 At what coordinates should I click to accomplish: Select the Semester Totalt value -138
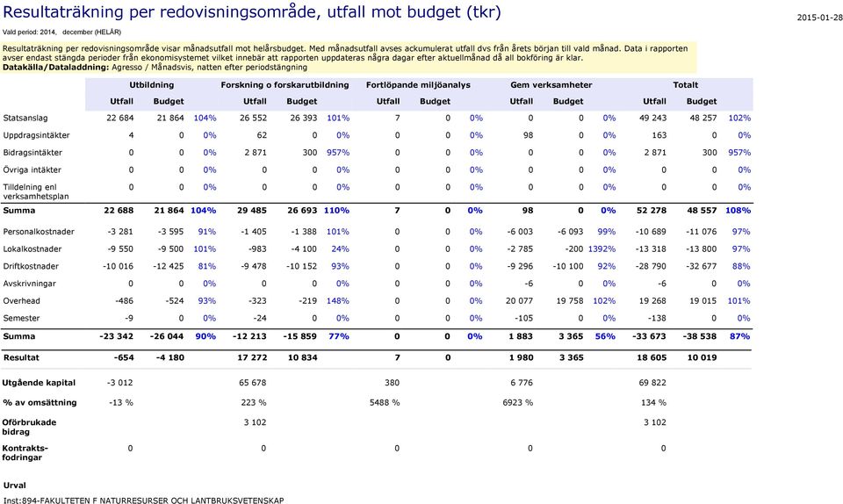pyautogui.click(x=657, y=318)
